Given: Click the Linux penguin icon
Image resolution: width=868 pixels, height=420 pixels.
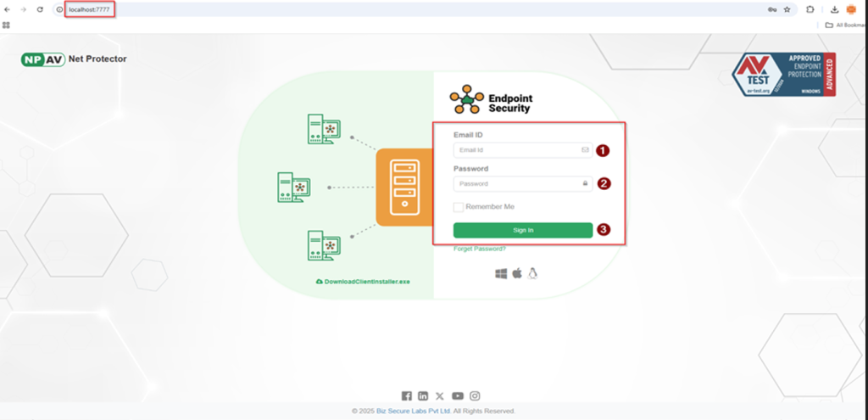Looking at the screenshot, I should (x=533, y=273).
